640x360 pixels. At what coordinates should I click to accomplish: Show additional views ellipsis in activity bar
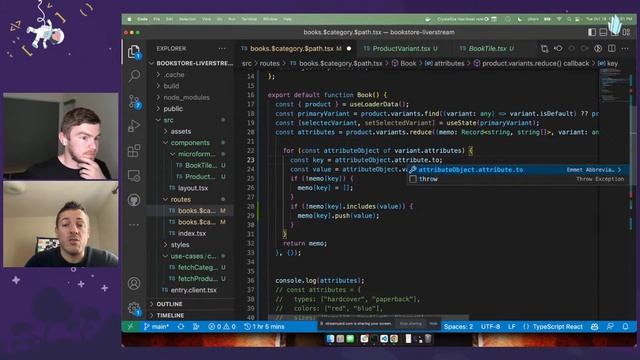134,224
